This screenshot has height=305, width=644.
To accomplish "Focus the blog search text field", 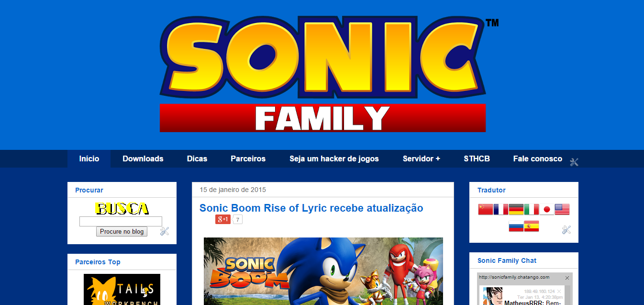I will [121, 221].
